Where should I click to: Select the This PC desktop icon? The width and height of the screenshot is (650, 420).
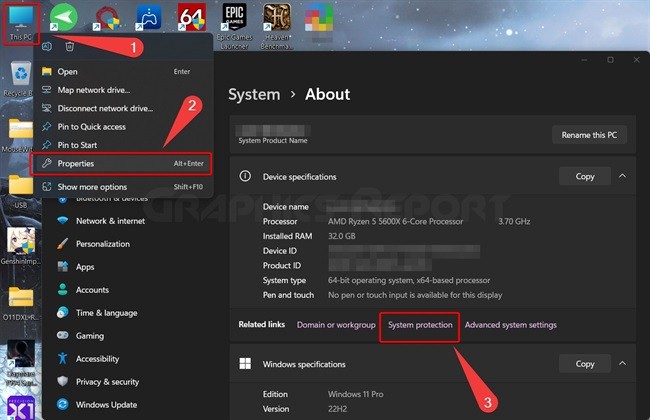21,23
